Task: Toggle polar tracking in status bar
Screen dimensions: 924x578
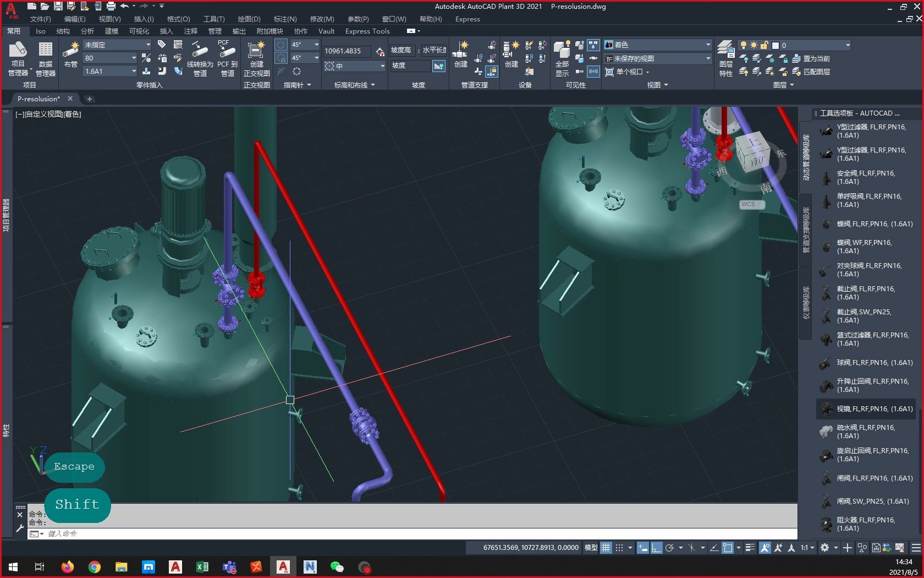Action: (x=669, y=548)
